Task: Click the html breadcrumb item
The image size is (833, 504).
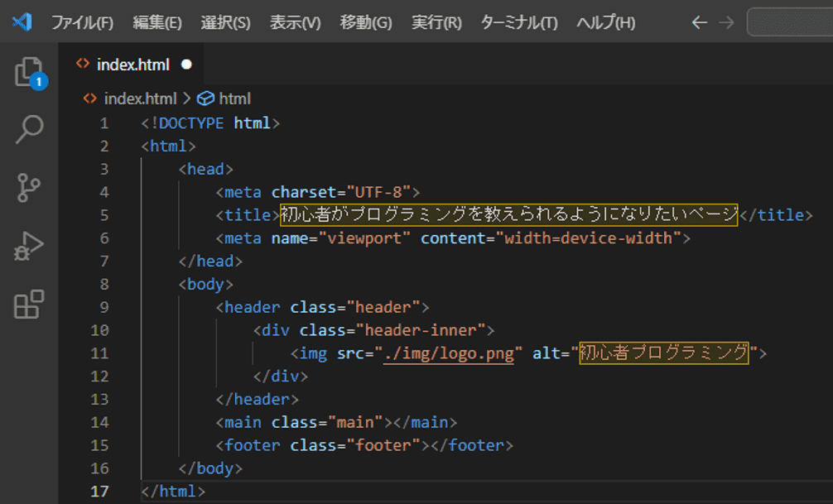Action: point(235,98)
